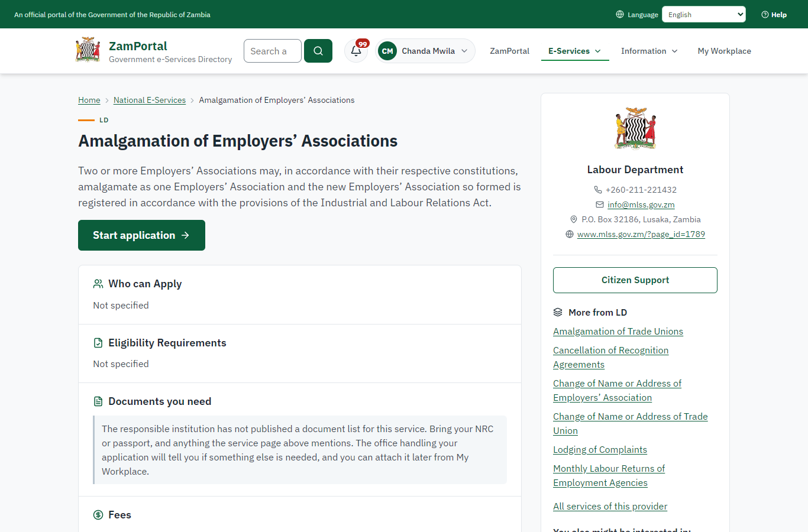
Task: Click the CM user avatar
Action: 387,51
